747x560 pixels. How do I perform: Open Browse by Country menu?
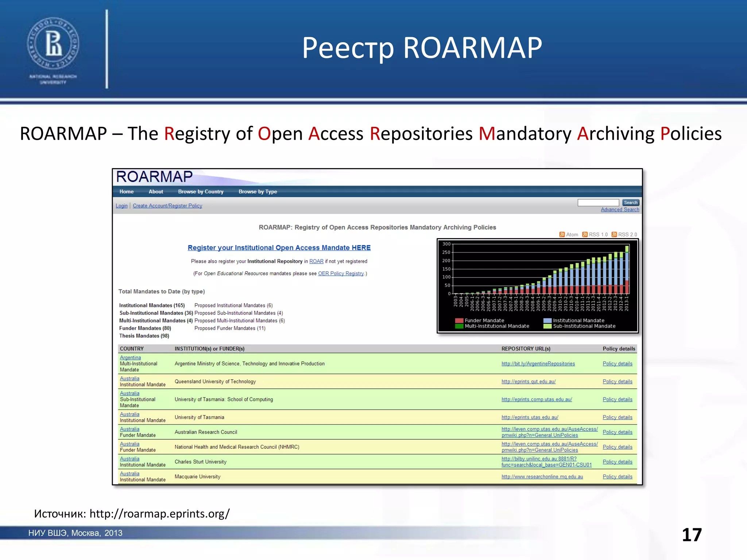tap(201, 191)
